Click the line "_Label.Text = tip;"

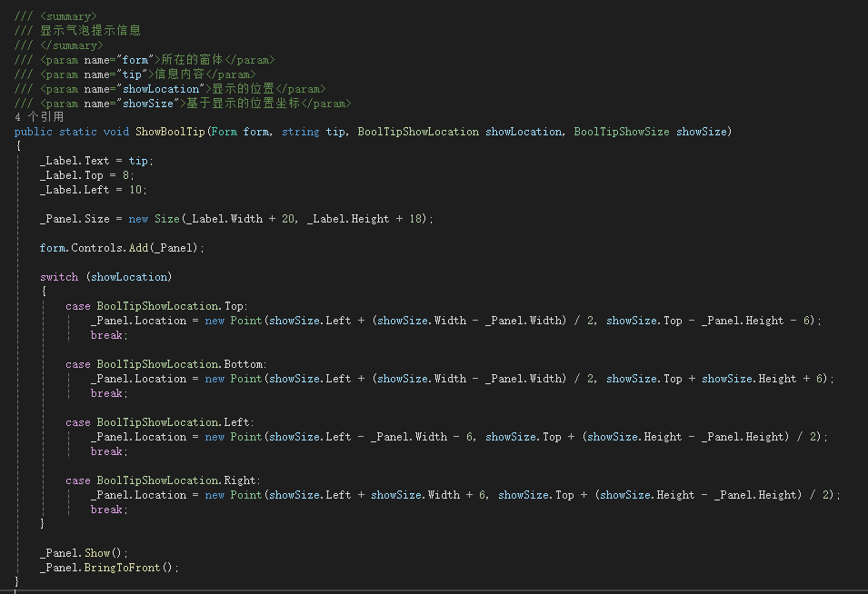(x=96, y=161)
